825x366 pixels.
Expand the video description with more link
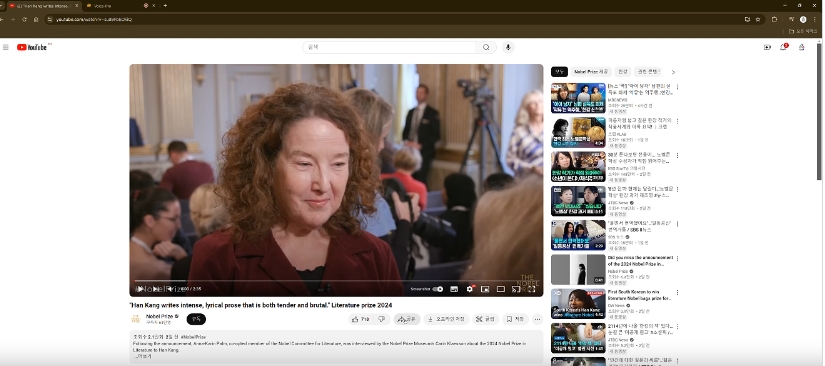[x=143, y=356]
